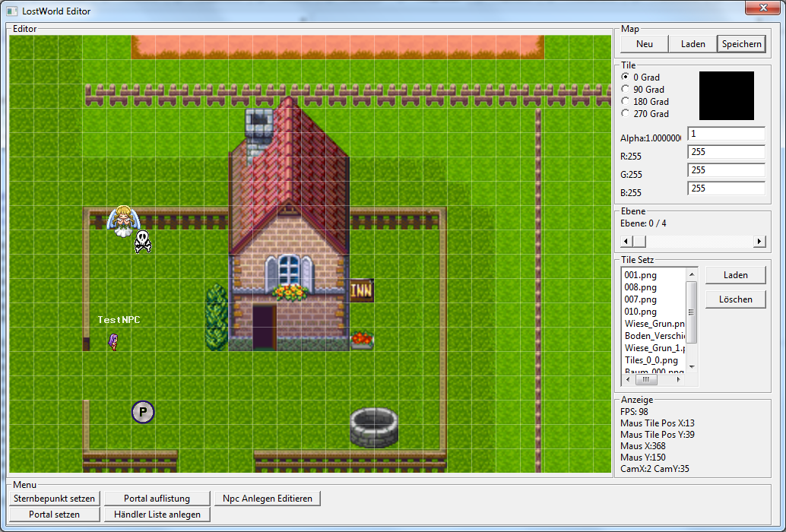
Task: Click the blonde angel sprite on the map
Action: [123, 221]
